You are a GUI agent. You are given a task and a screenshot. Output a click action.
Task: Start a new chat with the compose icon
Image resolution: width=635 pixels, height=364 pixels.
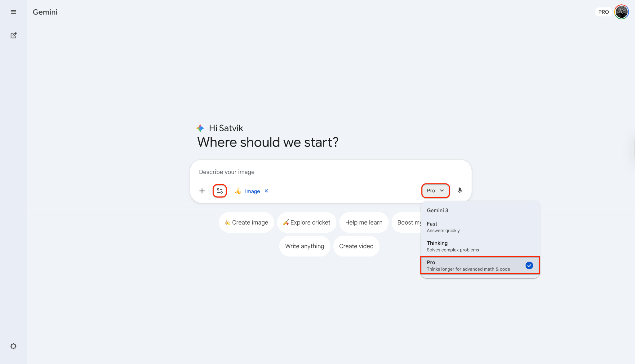click(x=13, y=35)
